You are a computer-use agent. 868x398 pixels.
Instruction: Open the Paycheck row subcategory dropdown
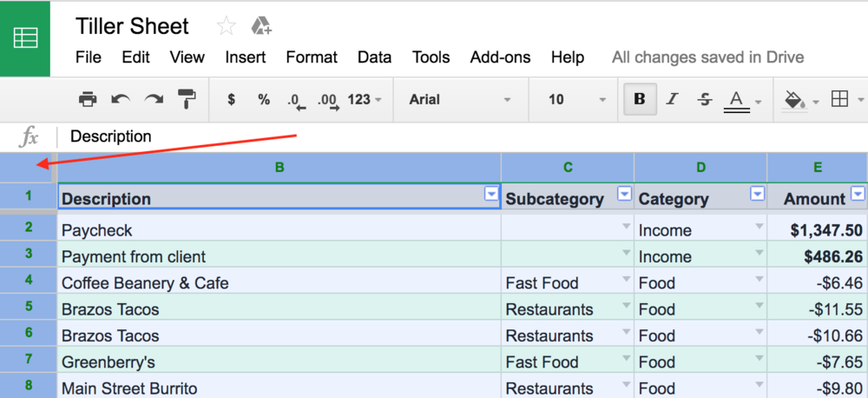click(626, 226)
